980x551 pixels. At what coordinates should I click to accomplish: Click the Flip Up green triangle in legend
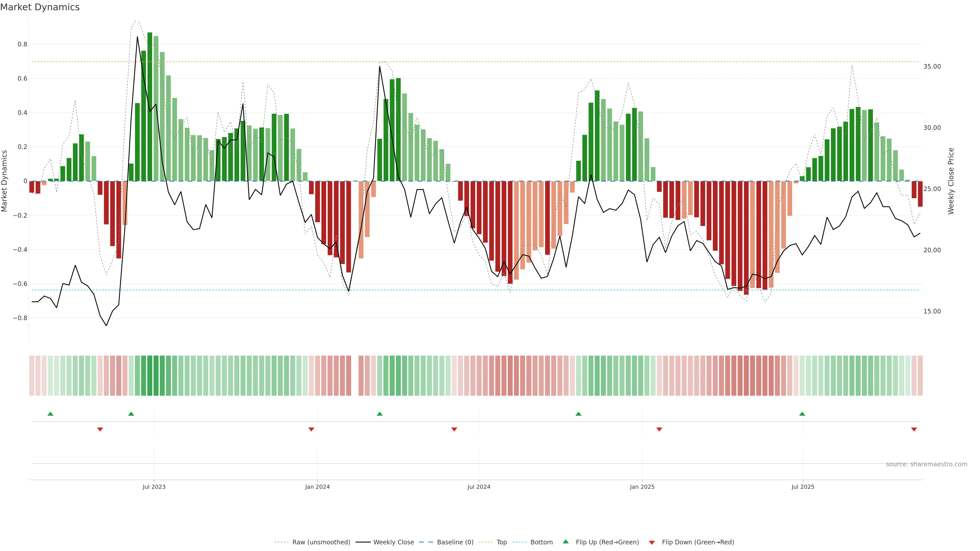tap(566, 542)
